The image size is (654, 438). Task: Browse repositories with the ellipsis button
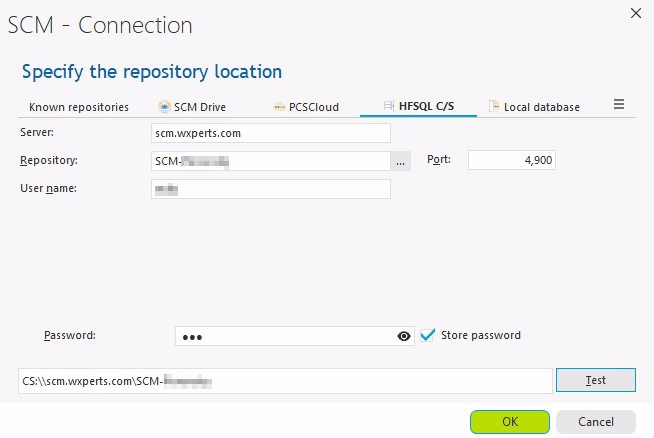400,161
